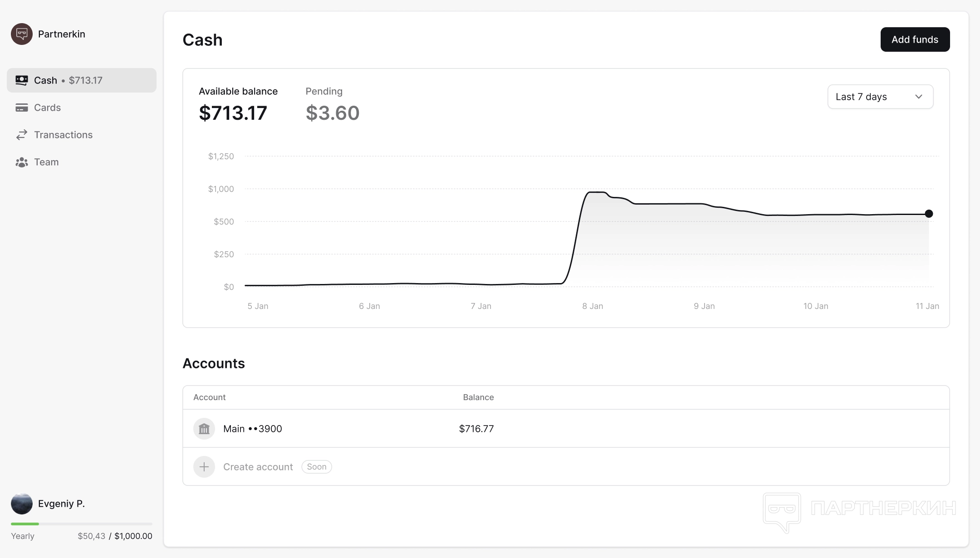Image resolution: width=980 pixels, height=558 pixels.
Task: Click the chevron arrow in period selector
Action: [919, 97]
